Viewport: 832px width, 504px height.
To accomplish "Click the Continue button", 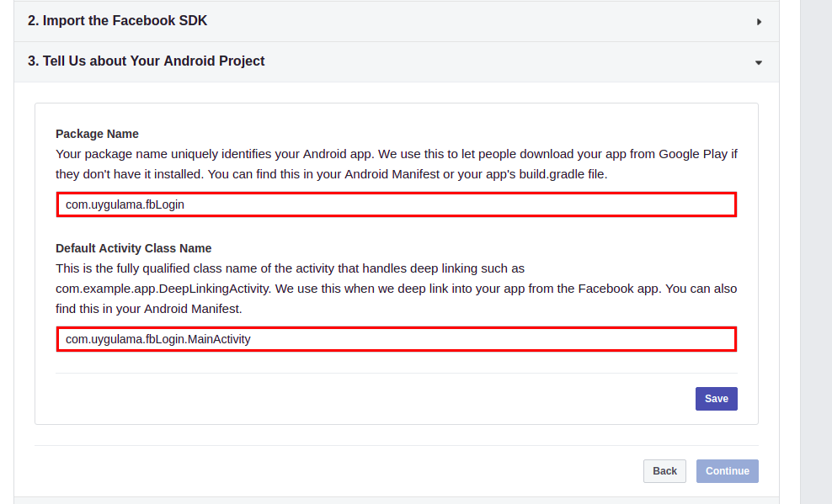I will click(x=727, y=471).
